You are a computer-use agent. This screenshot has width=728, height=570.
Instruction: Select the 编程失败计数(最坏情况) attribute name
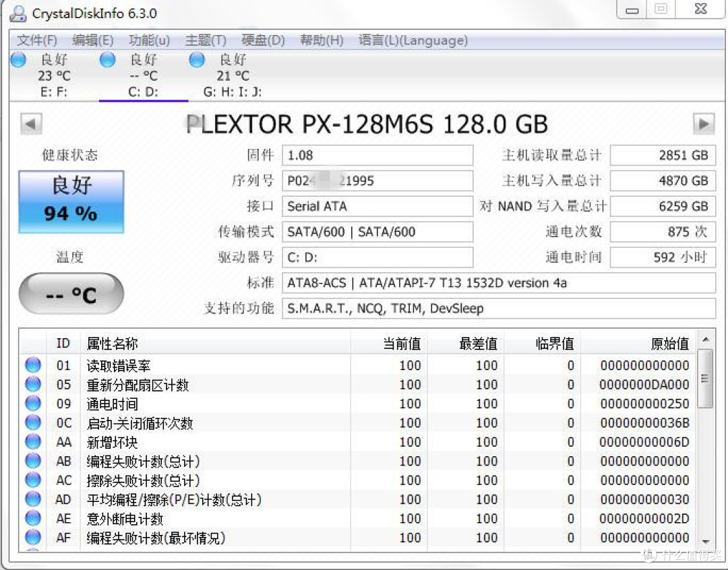[x=156, y=538]
